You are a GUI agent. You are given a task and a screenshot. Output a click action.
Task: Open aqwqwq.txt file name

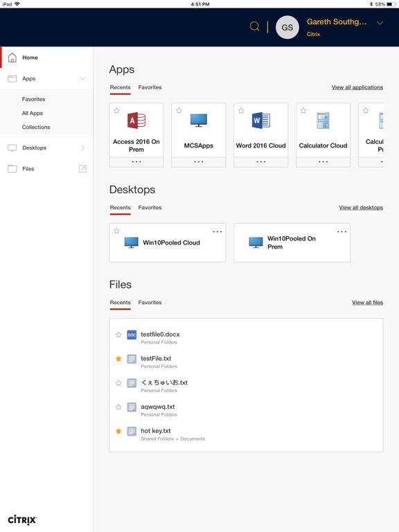click(158, 407)
